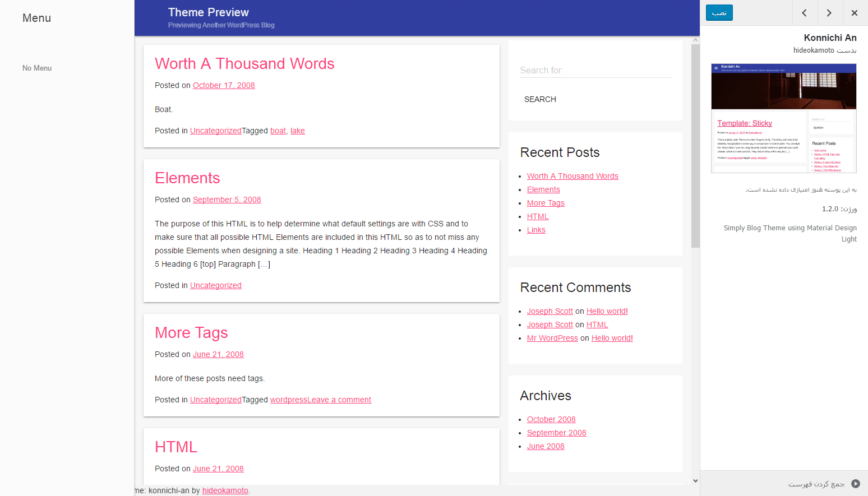The image size is (868, 496).
Task: Open the lake tag link
Action: coord(298,131)
